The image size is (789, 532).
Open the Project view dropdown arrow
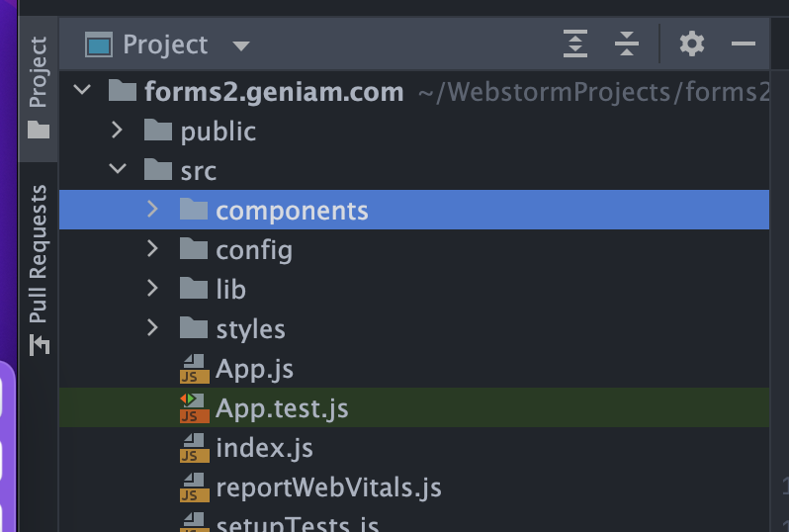tap(241, 45)
